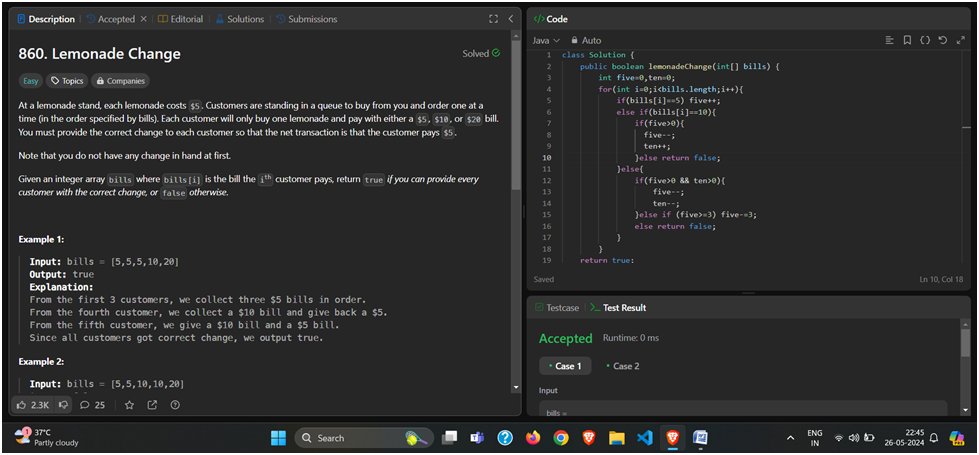This screenshot has width=979, height=455.
Task: Open the Copilot icon in system tray
Action: (x=957, y=438)
